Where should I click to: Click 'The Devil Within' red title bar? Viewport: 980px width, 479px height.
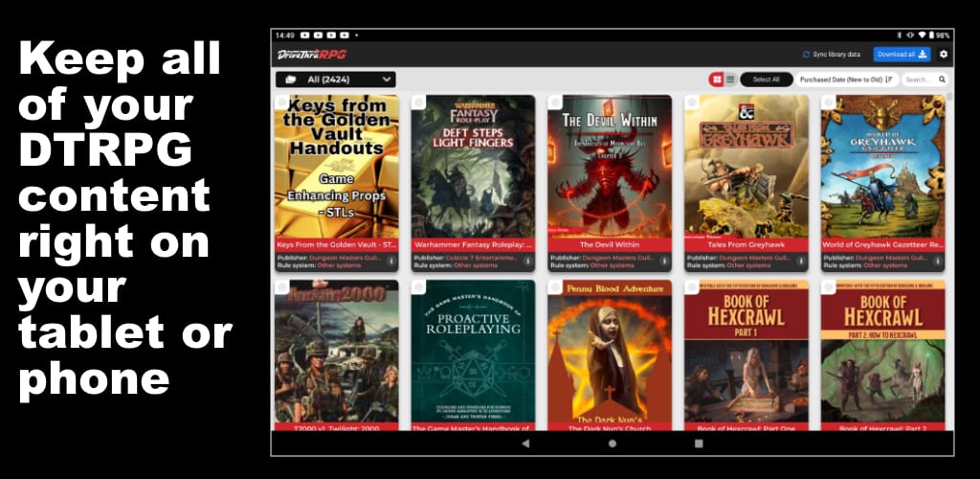[x=610, y=245]
